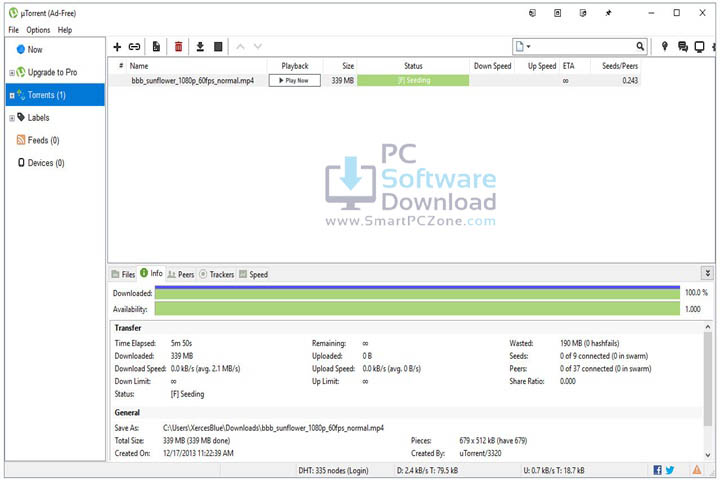Collapse the detail pane with double chevron
720x480 pixels.
point(708,273)
